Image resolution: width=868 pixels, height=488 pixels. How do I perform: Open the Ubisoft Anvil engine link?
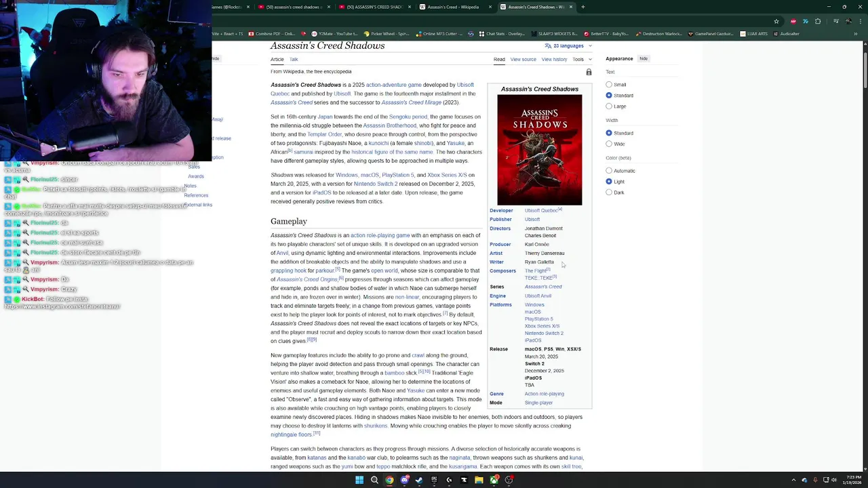[538, 296]
